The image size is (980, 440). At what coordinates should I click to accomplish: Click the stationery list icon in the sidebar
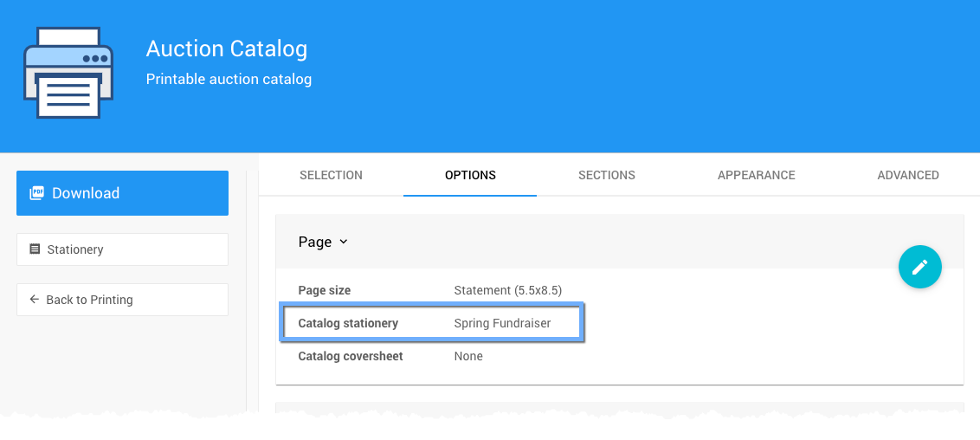tap(35, 249)
